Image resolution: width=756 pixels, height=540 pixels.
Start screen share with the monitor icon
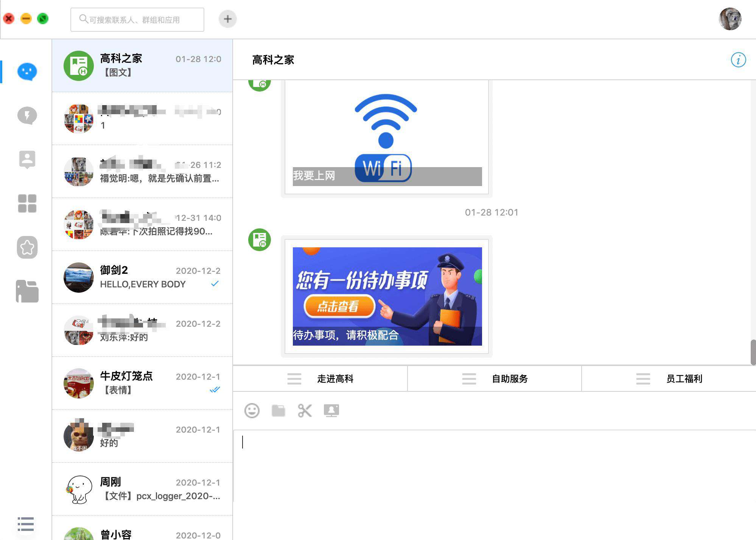(331, 411)
